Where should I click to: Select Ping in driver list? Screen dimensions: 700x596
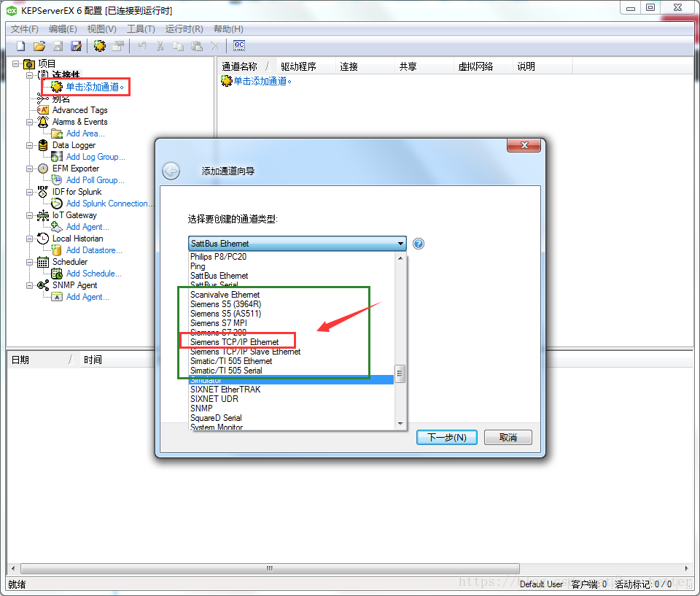point(292,266)
